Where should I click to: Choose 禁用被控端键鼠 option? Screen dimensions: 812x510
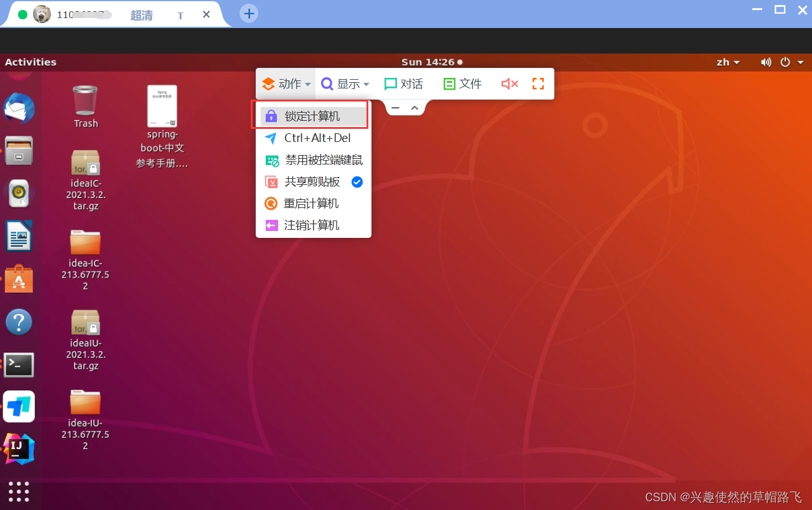point(313,160)
